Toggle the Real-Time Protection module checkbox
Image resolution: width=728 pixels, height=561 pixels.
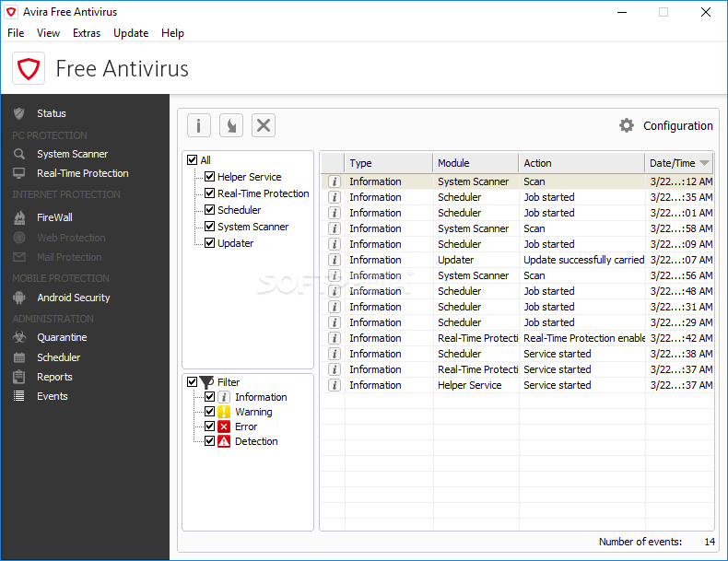point(210,193)
